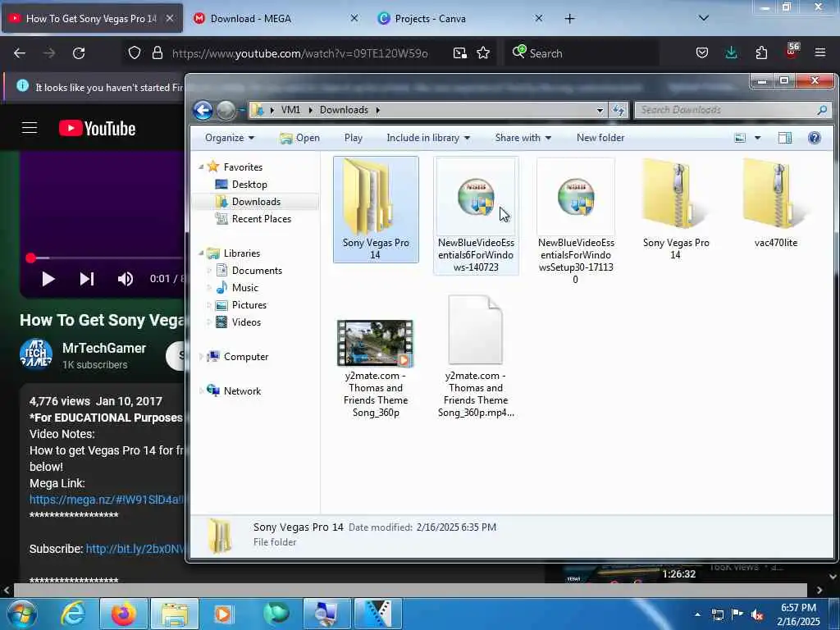
Task: Open Include in library dropdown
Action: pos(428,138)
